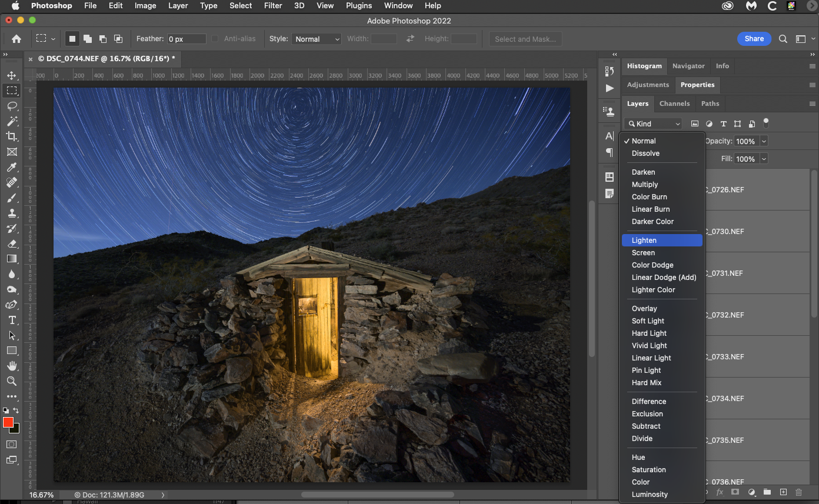Delete layer using trash icon

798,492
